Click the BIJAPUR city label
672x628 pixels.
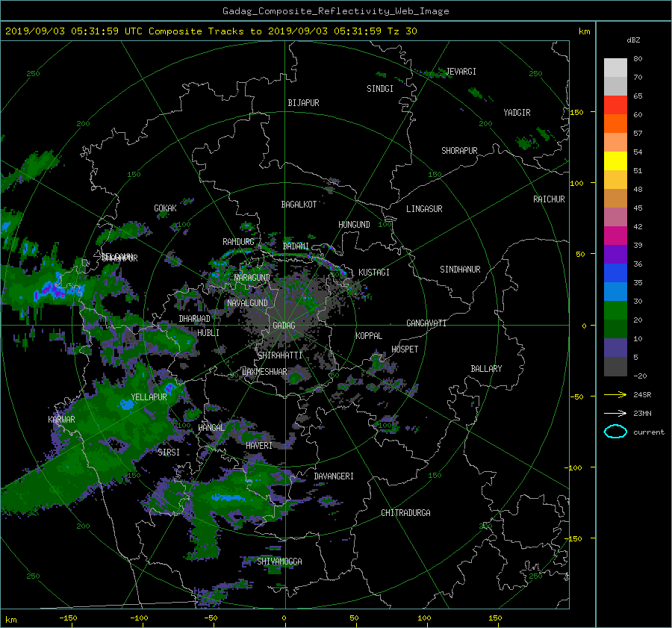(303, 103)
